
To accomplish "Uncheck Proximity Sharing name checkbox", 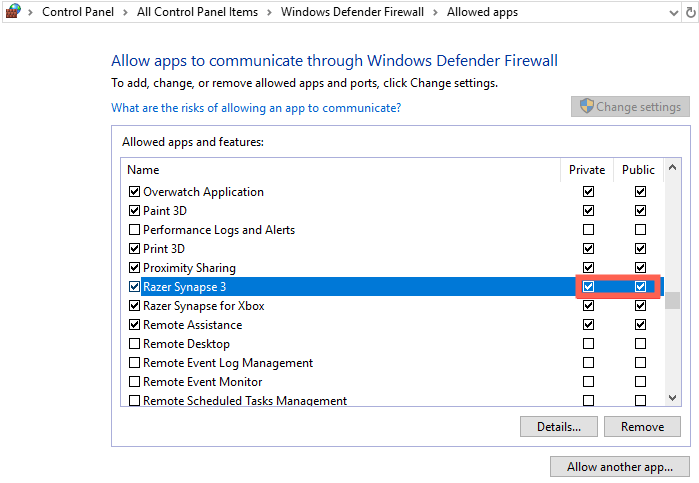I will 134,267.
